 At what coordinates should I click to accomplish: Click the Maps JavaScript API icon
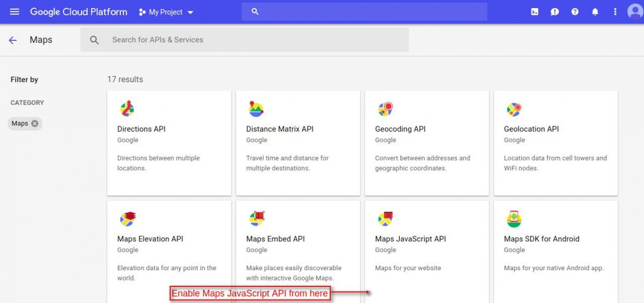click(385, 219)
